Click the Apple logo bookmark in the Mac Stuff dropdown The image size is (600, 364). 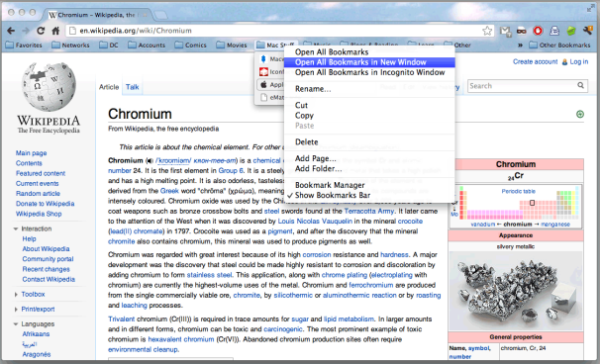263,84
